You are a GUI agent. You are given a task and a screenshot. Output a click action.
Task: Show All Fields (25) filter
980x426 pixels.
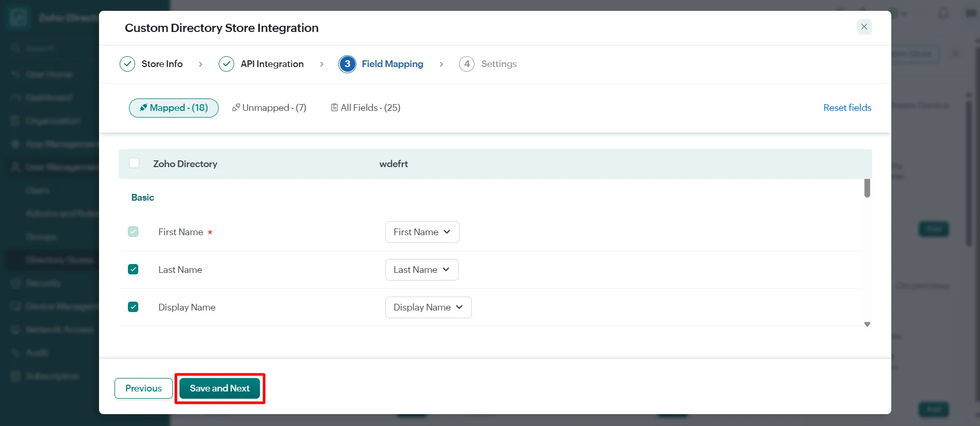click(x=366, y=108)
